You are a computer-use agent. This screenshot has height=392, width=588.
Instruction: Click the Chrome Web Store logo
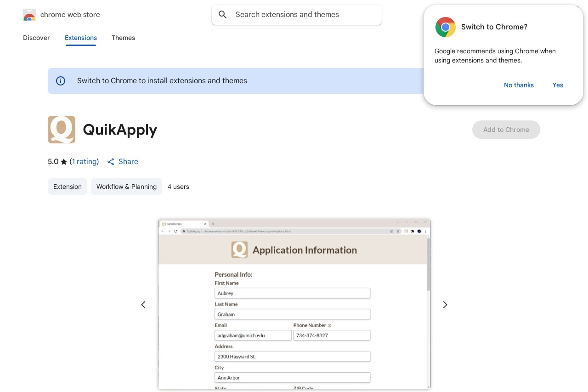click(29, 15)
